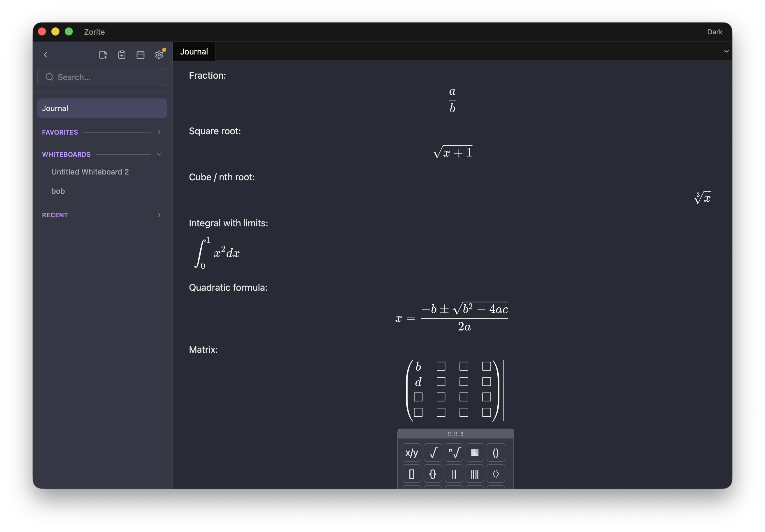Viewport: 765px width, 532px height.
Task: Select the matrix cell containing d
Action: click(418, 382)
